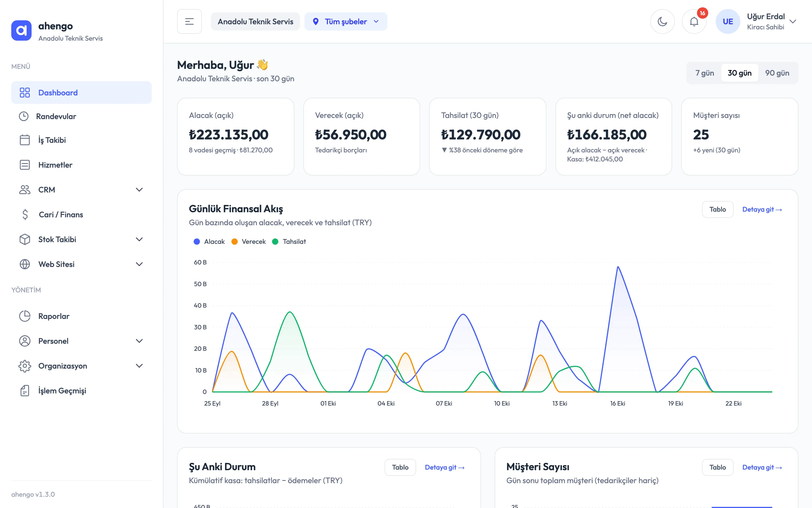Click the Web Sitesi globe icon
Screen dimensions: 812x508
pos(25,264)
